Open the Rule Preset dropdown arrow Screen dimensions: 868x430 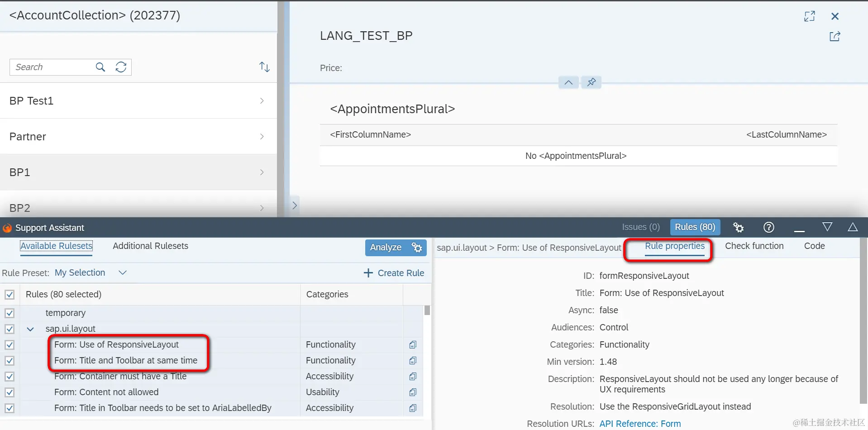tap(122, 272)
